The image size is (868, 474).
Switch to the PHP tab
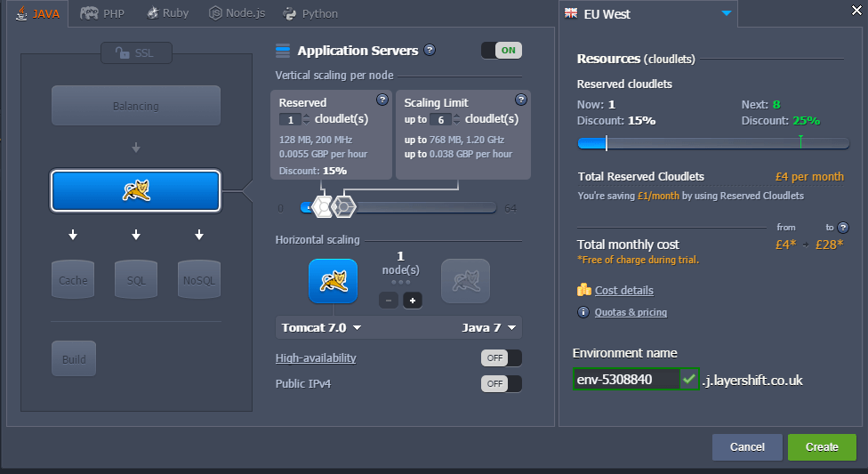102,13
